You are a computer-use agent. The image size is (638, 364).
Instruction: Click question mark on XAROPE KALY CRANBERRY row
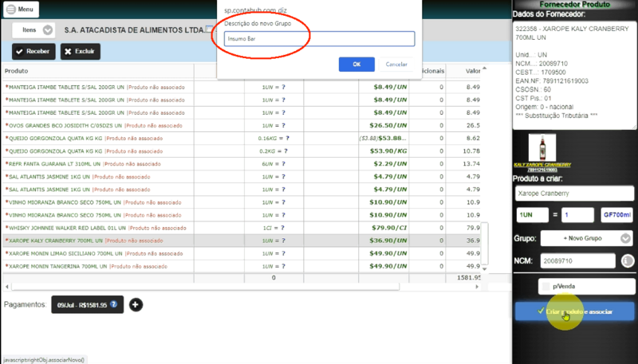[x=282, y=241]
